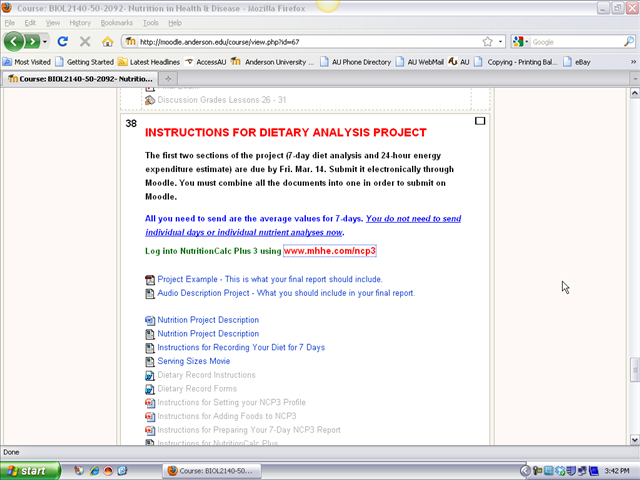The height and width of the screenshot is (480, 640).
Task: Open the www.mhhe.com/ncp3 link
Action: 330,250
